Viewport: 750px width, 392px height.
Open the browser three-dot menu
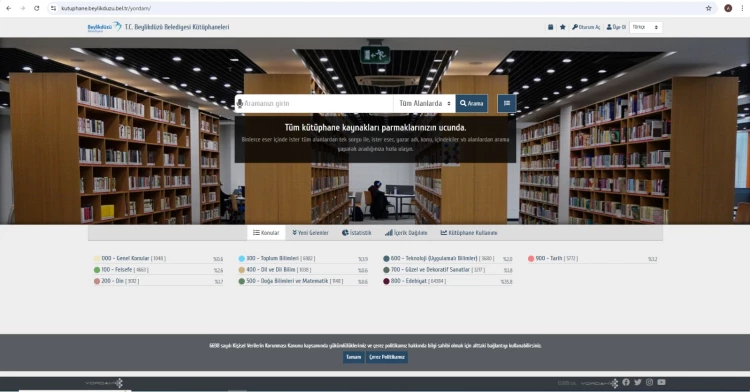click(742, 8)
